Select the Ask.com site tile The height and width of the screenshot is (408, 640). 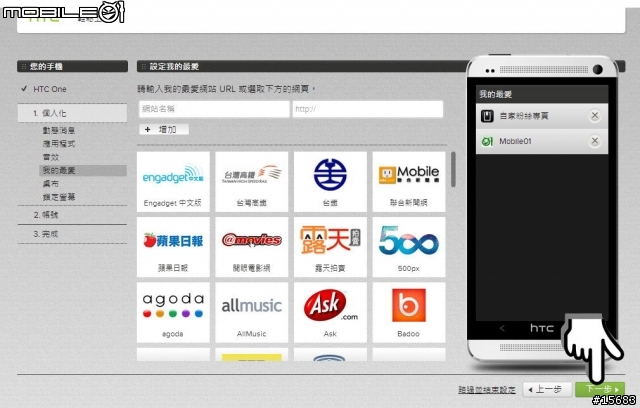pyautogui.click(x=330, y=312)
